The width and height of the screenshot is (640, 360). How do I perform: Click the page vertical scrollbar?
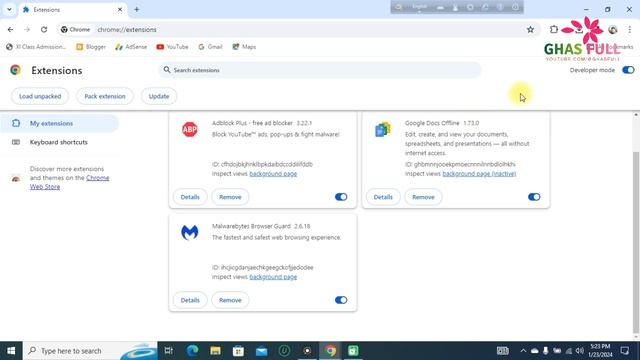(x=636, y=242)
